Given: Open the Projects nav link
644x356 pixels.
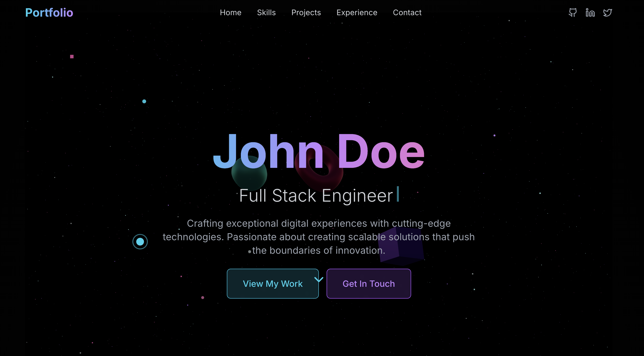Looking at the screenshot, I should (306, 13).
